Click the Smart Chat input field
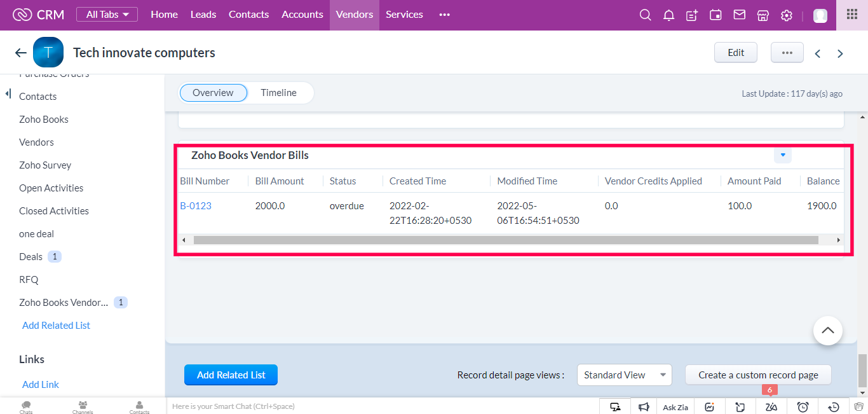This screenshot has width=868, height=414. (381, 406)
